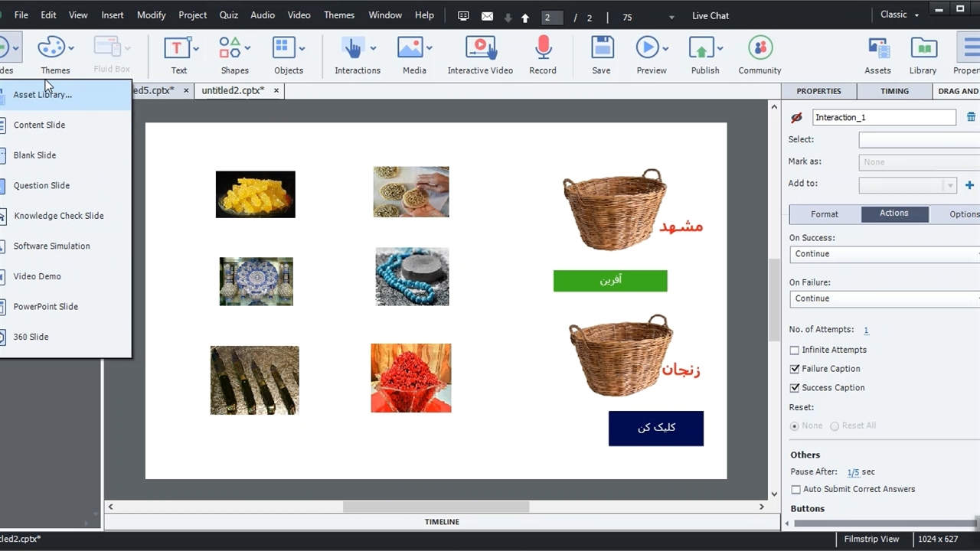Open the Classic workspace dropdown
980x551 pixels.
(x=900, y=15)
